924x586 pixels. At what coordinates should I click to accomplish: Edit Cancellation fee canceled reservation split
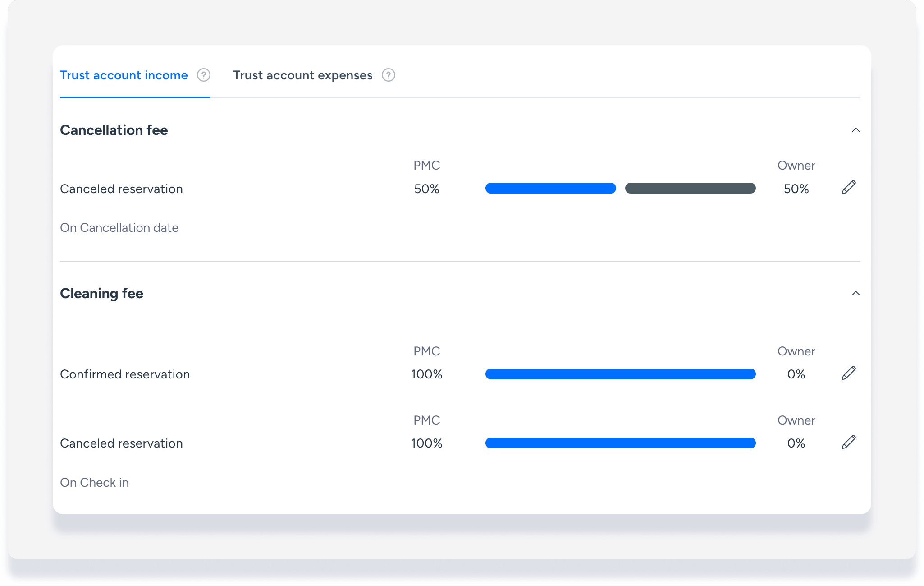(x=848, y=188)
